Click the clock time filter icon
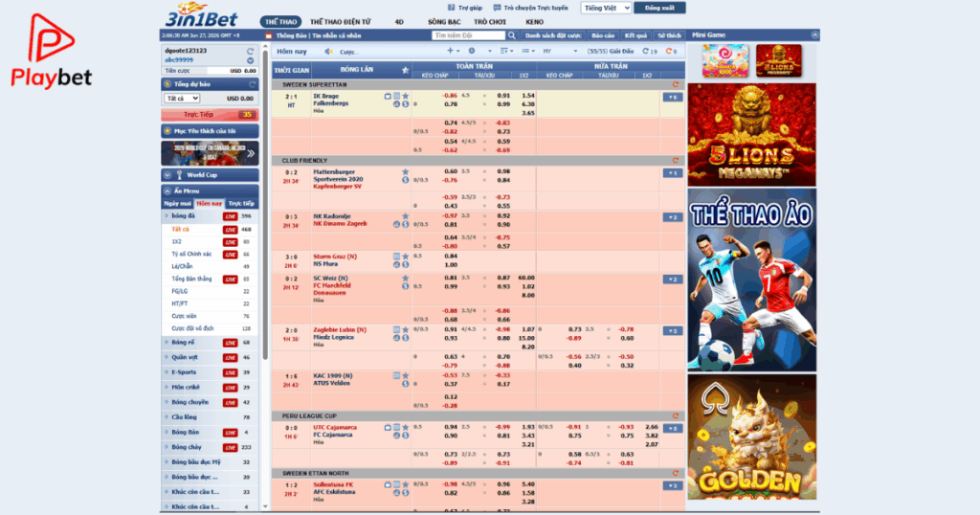 click(x=472, y=52)
